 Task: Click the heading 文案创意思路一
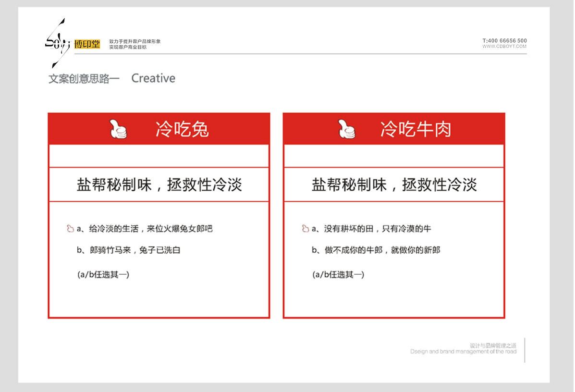click(84, 78)
